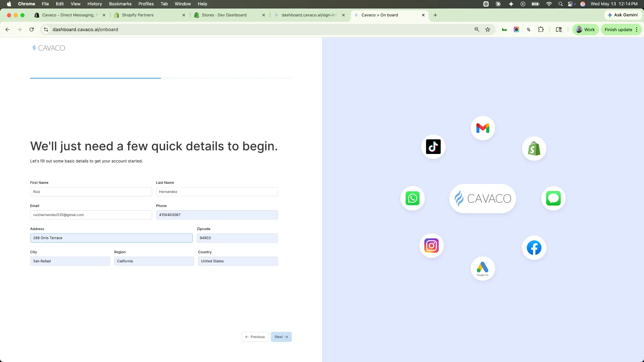The height and width of the screenshot is (362, 644).
Task: Open a new tab with the plus icon
Action: coord(435,15)
